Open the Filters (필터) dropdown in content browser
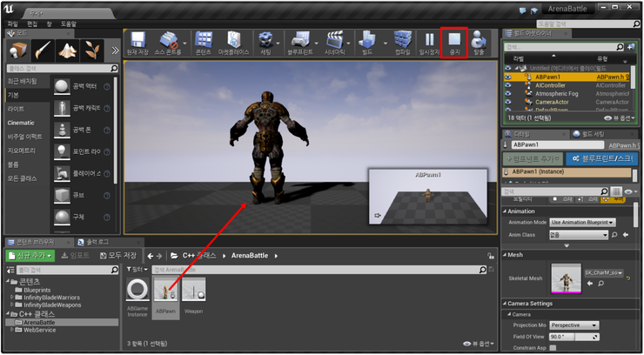 (x=138, y=270)
